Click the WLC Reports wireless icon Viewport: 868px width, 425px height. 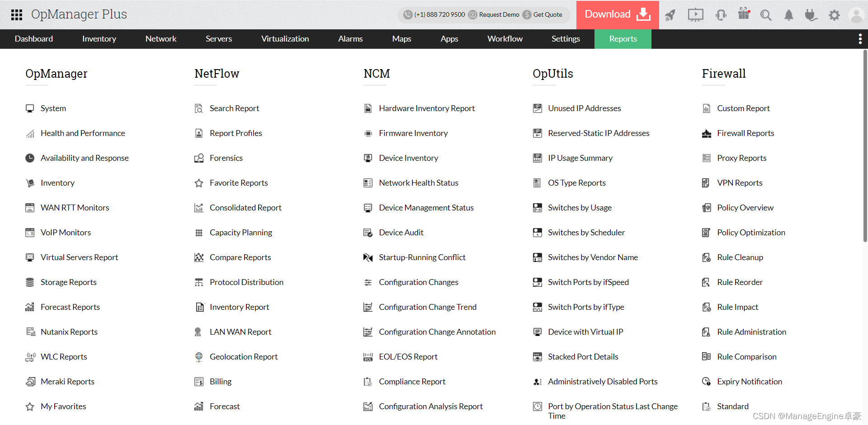(x=30, y=357)
